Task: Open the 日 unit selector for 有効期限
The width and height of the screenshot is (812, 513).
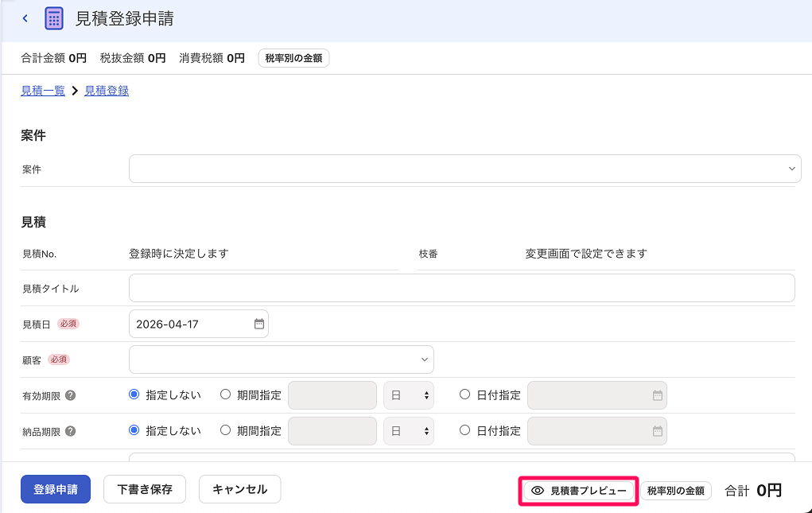Action: (409, 395)
